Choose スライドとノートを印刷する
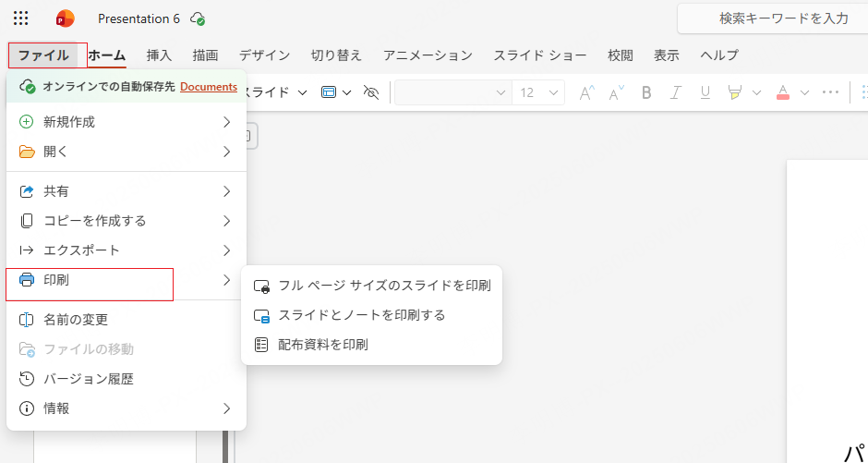This screenshot has width=868, height=463. (x=371, y=315)
